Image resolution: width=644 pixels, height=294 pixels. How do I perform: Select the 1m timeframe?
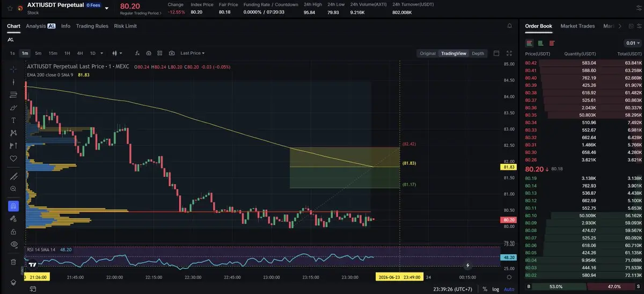(25, 53)
